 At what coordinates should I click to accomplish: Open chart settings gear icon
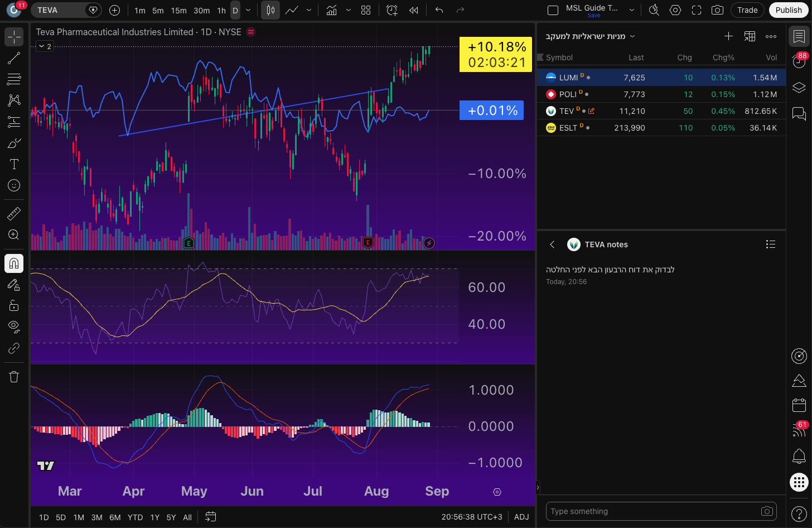(675, 10)
